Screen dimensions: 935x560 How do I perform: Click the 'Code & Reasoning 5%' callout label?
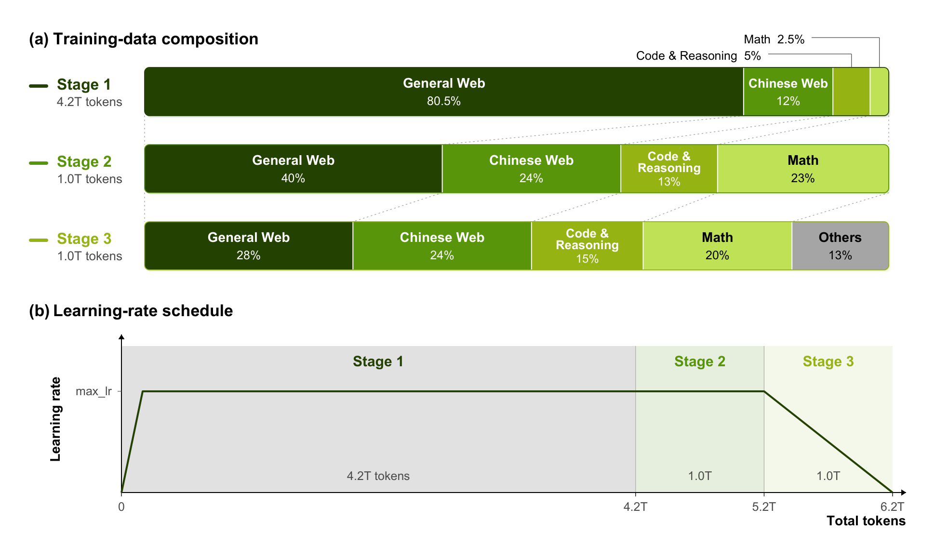pos(698,55)
